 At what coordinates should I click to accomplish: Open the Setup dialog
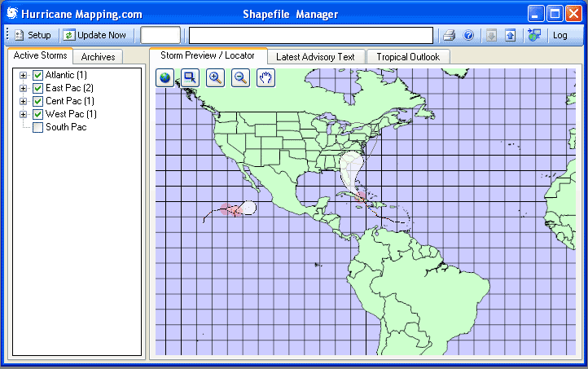click(x=33, y=35)
